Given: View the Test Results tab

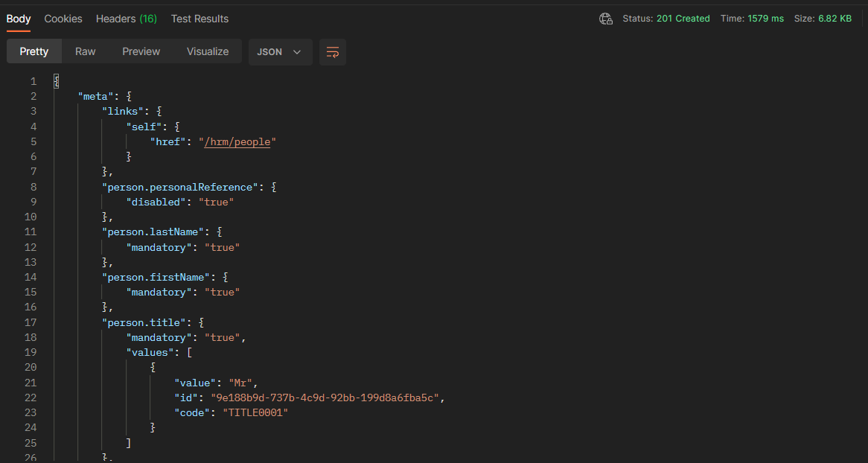Looking at the screenshot, I should click(x=199, y=19).
